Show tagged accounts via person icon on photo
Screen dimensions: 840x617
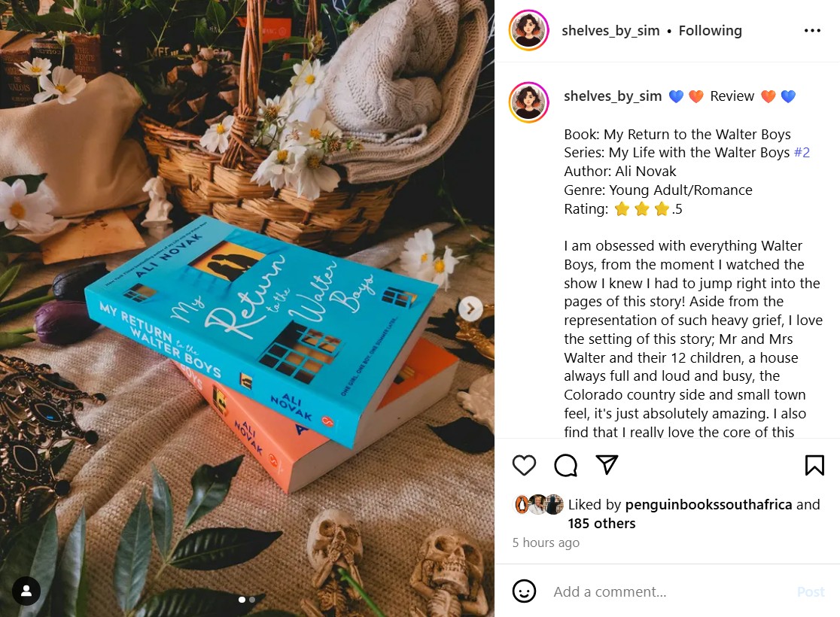point(26,591)
